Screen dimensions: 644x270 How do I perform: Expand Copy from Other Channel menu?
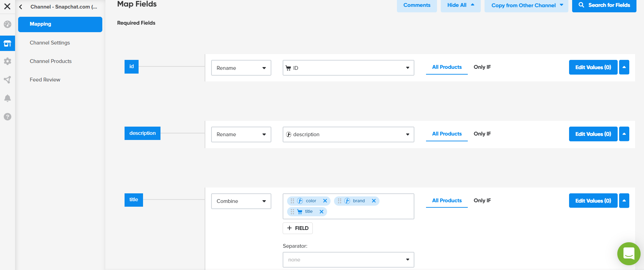(526, 5)
